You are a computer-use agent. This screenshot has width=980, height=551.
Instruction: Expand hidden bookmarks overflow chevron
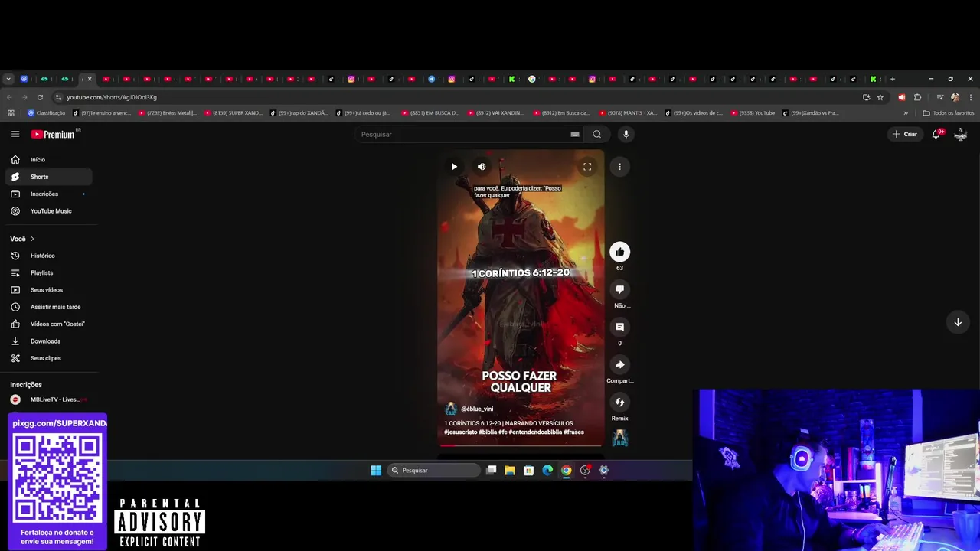[x=906, y=113]
